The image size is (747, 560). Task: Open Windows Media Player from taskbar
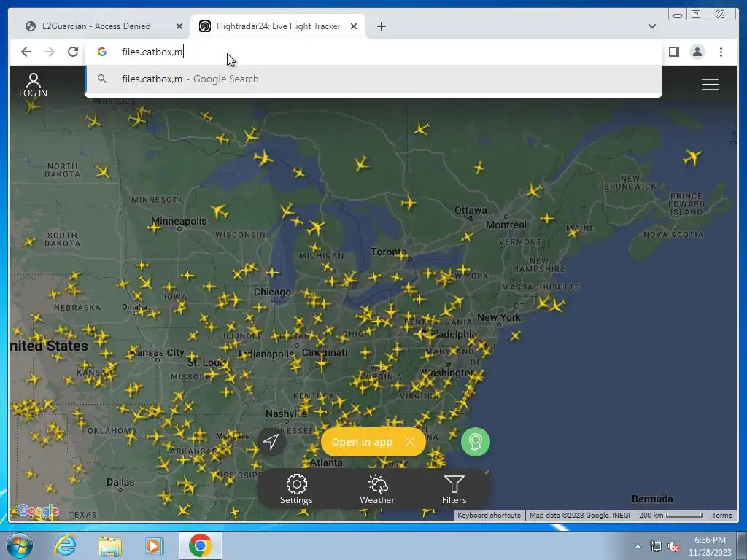(x=154, y=546)
